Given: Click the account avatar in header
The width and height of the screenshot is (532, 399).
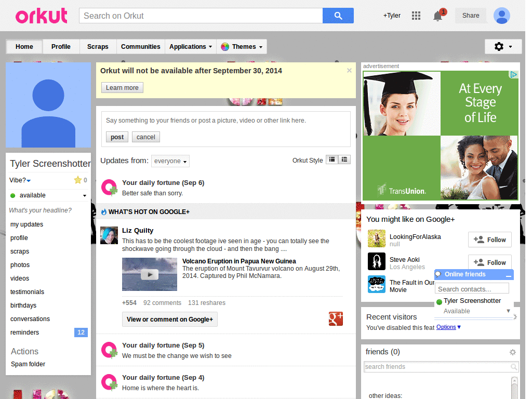Looking at the screenshot, I should (501, 16).
